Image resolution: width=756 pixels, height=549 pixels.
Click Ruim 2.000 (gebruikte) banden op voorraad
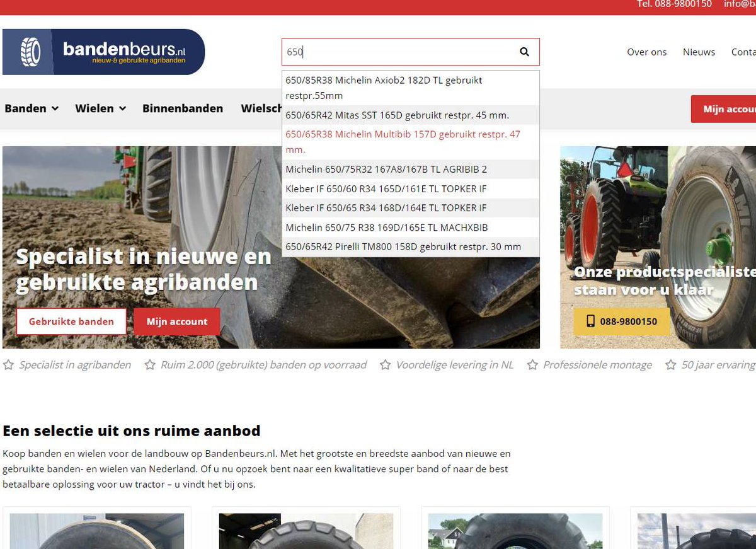tap(263, 365)
